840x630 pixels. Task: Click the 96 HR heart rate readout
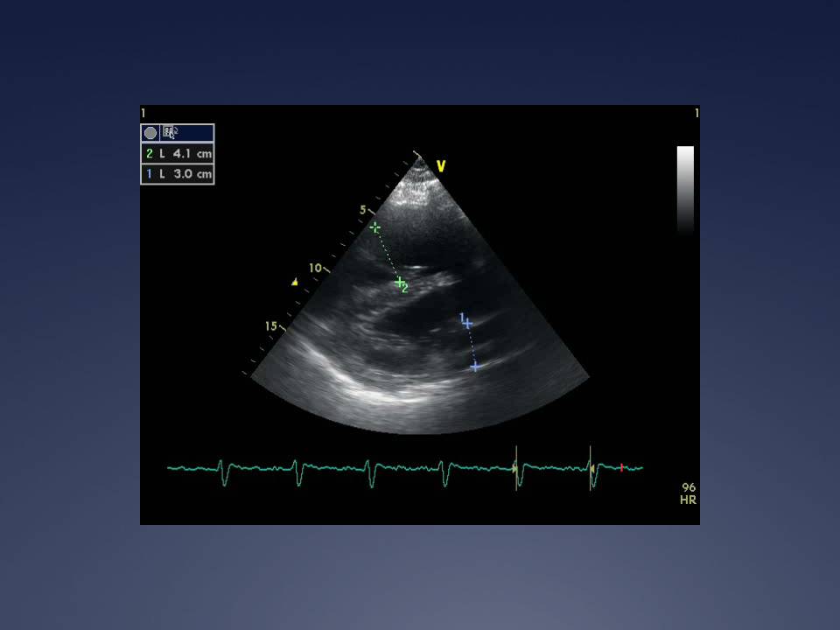click(x=689, y=493)
